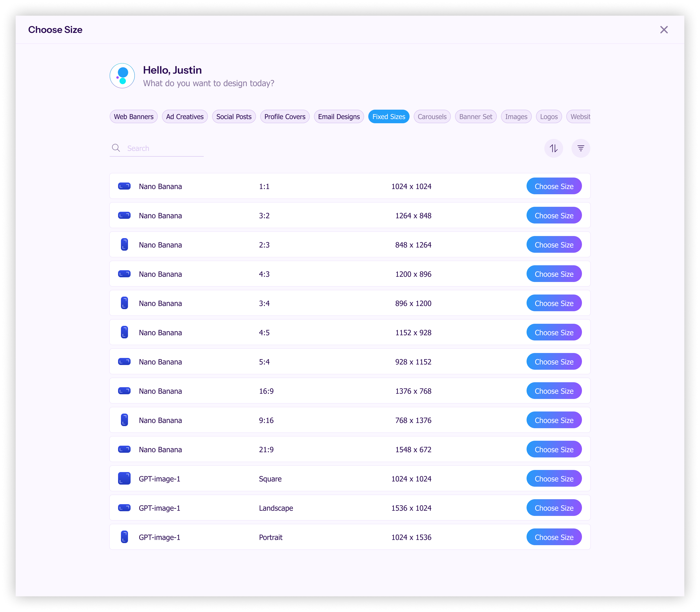Image resolution: width=700 pixels, height=612 pixels.
Task: Choose Size for Nano Banana 3:4
Action: click(554, 303)
